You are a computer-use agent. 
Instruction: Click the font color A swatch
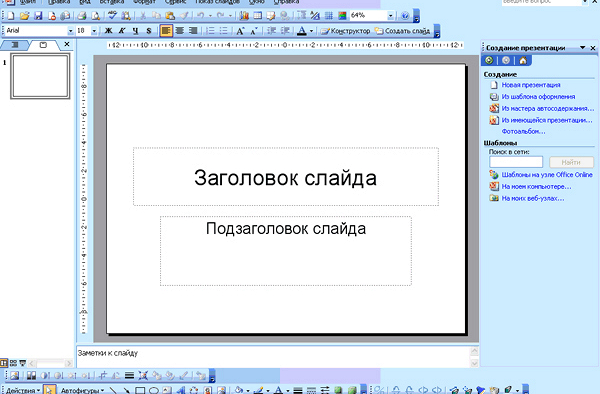pos(302,31)
